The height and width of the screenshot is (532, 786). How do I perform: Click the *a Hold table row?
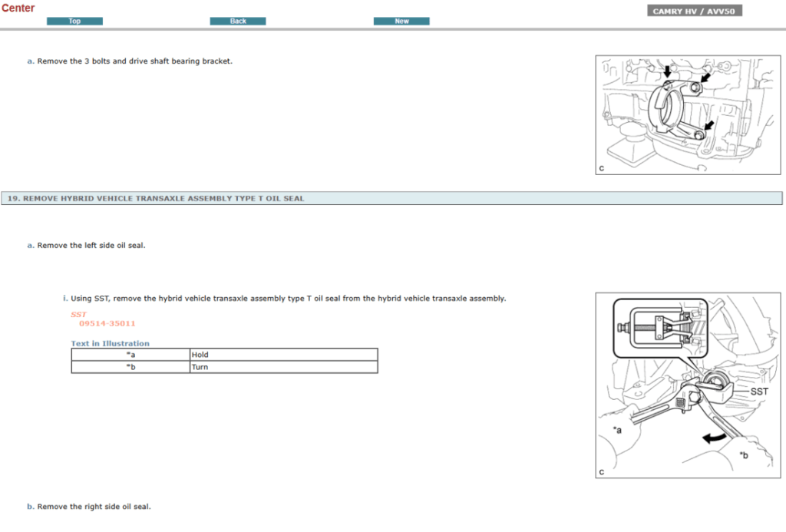[x=223, y=355]
